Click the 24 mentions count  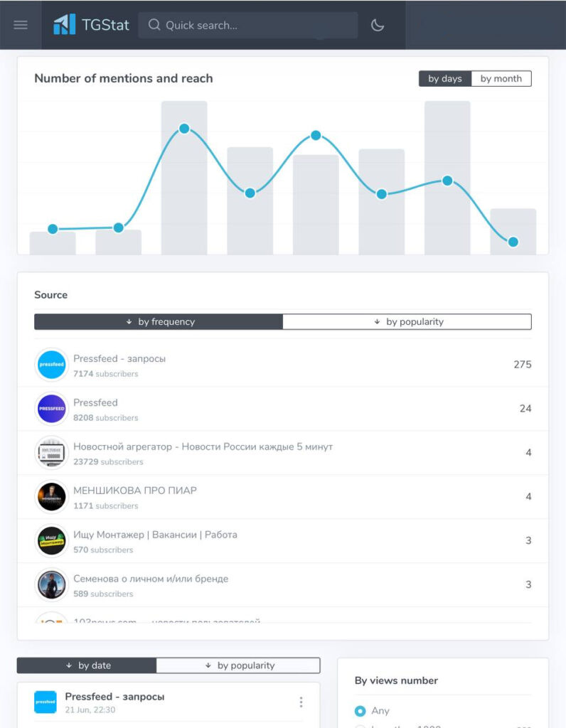pyautogui.click(x=525, y=409)
